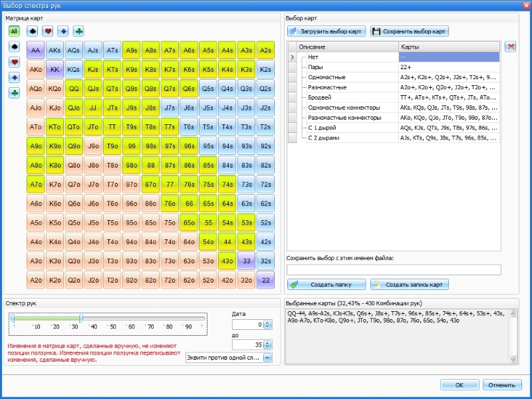The image size is (532, 399).
Task: Select the diamond suit icon in top row
Action: pyautogui.click(x=63, y=31)
